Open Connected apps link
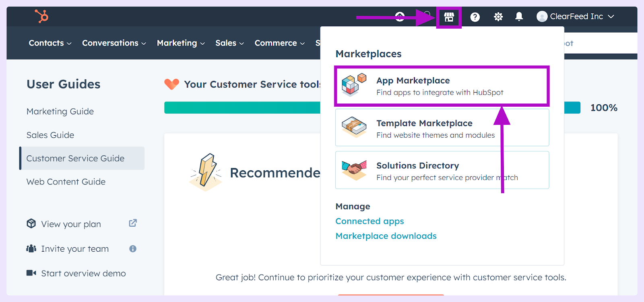This screenshot has height=302, width=644. 369,221
